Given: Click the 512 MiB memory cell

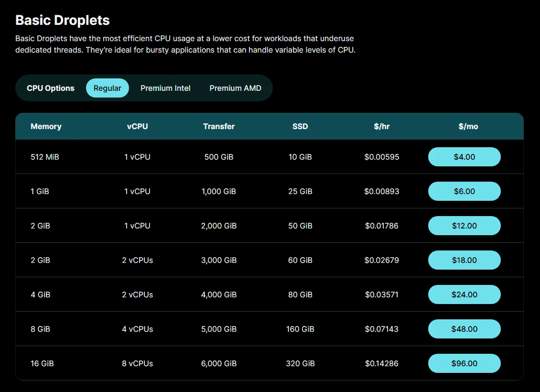Looking at the screenshot, I should (45, 157).
